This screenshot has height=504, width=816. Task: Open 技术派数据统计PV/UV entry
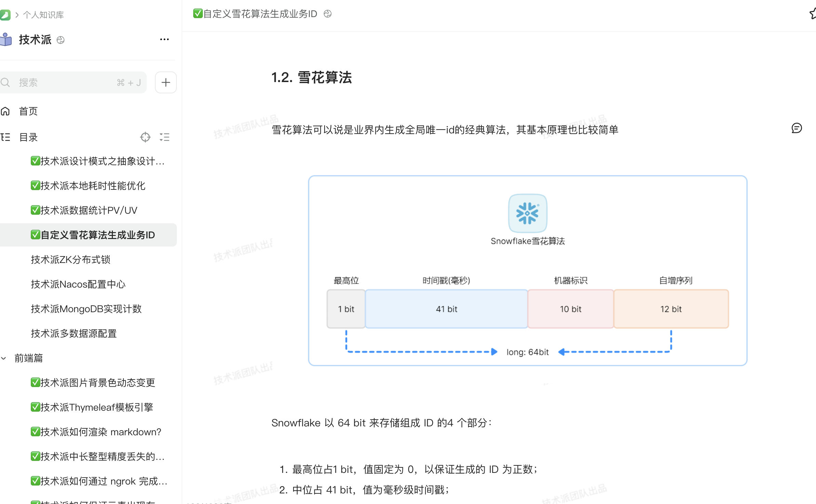pyautogui.click(x=89, y=210)
